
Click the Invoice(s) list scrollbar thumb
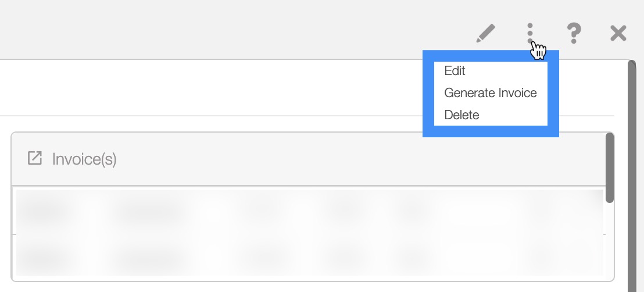point(609,168)
